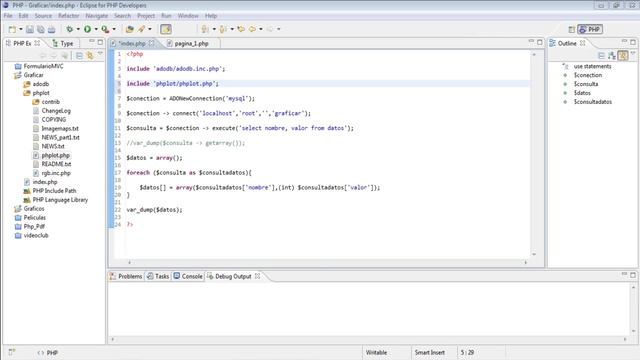Image resolution: width=640 pixels, height=360 pixels.
Task: Click the Open Perspective icon
Action: pos(571,29)
